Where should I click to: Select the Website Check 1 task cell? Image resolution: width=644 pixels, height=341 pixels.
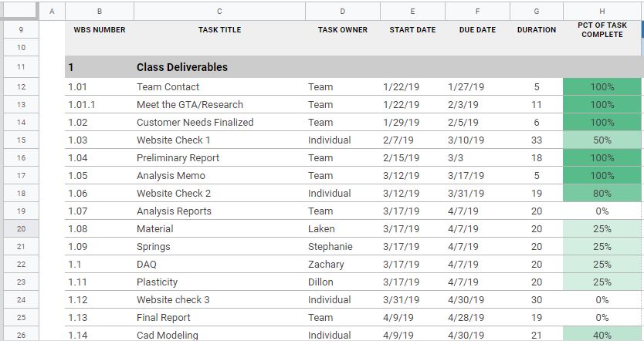pyautogui.click(x=219, y=140)
